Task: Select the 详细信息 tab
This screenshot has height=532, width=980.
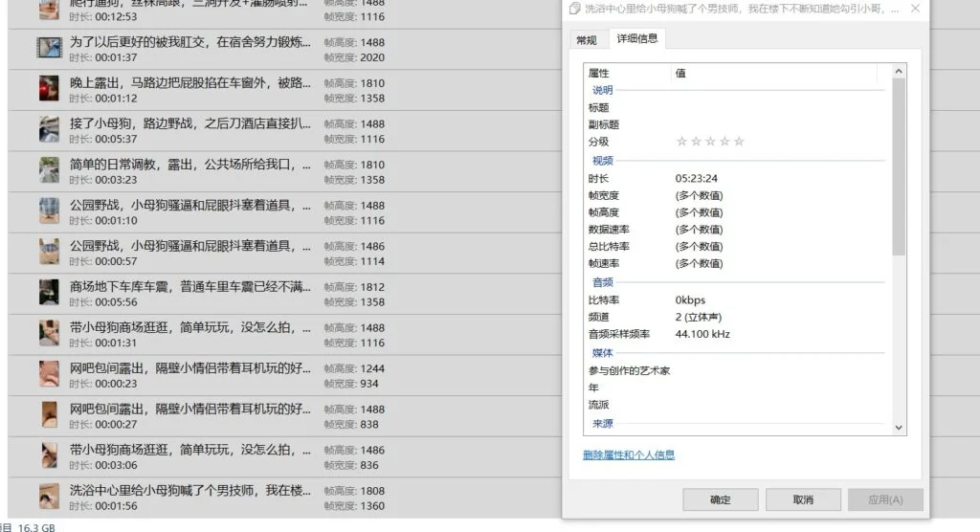Action: coord(636,39)
